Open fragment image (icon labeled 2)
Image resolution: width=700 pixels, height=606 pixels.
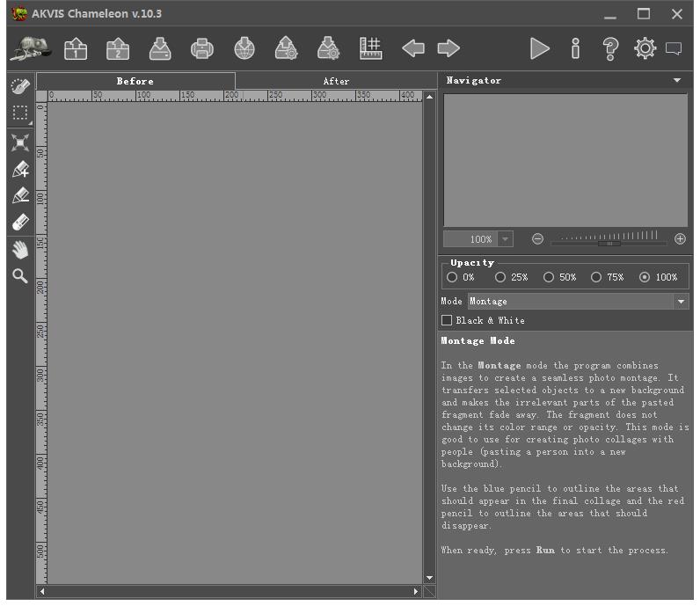118,48
